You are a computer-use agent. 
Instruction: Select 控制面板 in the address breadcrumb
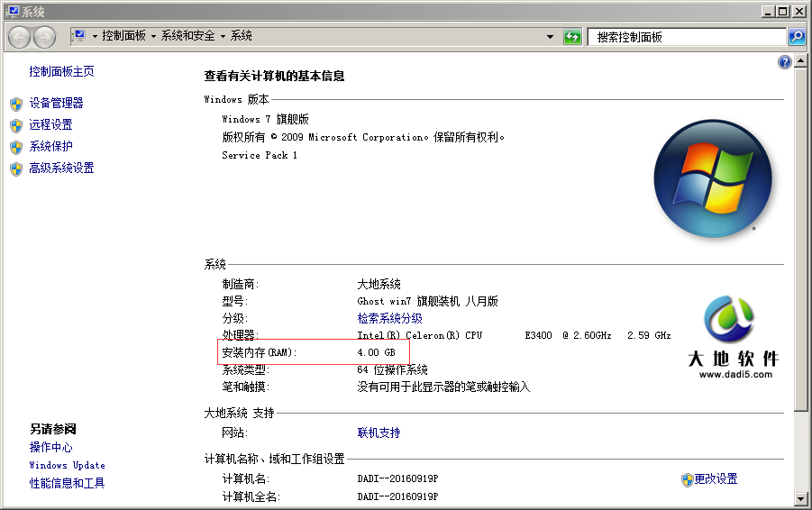[x=123, y=36]
